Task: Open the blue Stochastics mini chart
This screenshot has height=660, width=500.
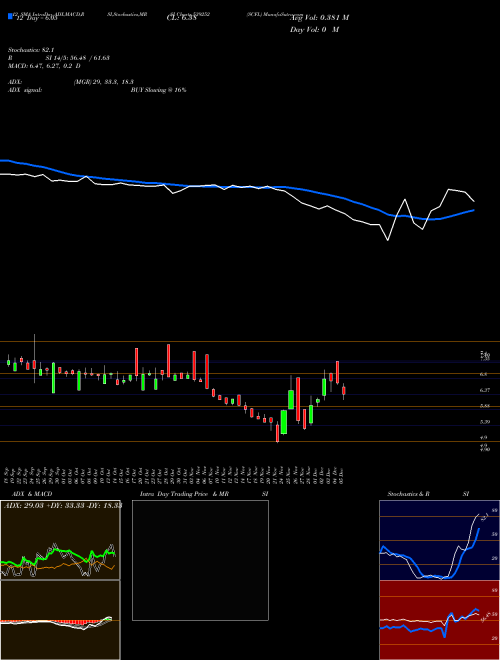Action: click(x=439, y=540)
